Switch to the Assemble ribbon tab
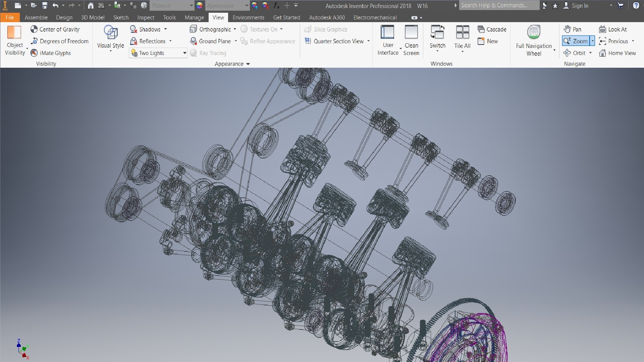This screenshot has height=362, width=644. [36, 17]
